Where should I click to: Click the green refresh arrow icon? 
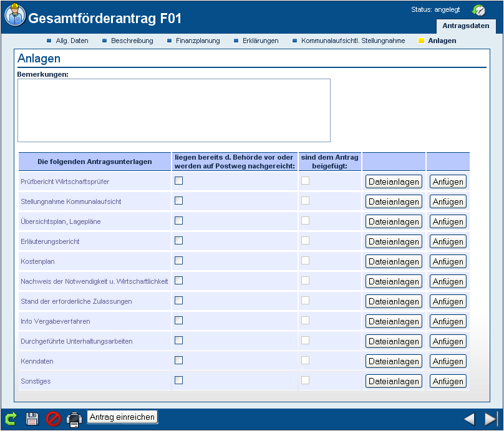click(x=11, y=419)
